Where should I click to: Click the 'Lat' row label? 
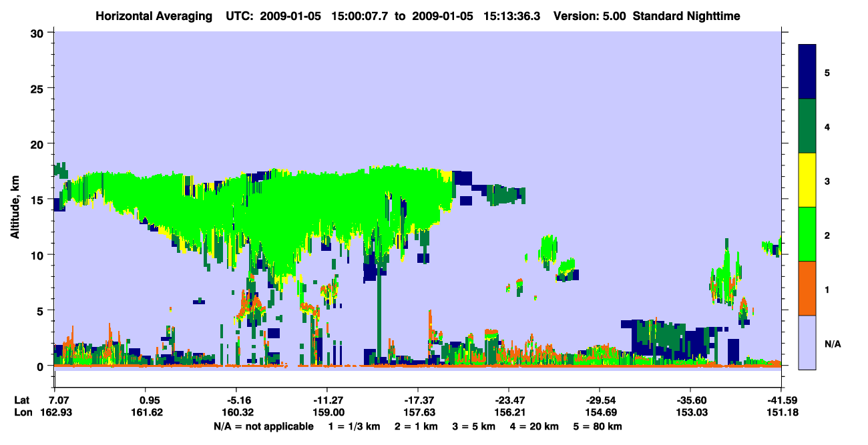[21, 400]
